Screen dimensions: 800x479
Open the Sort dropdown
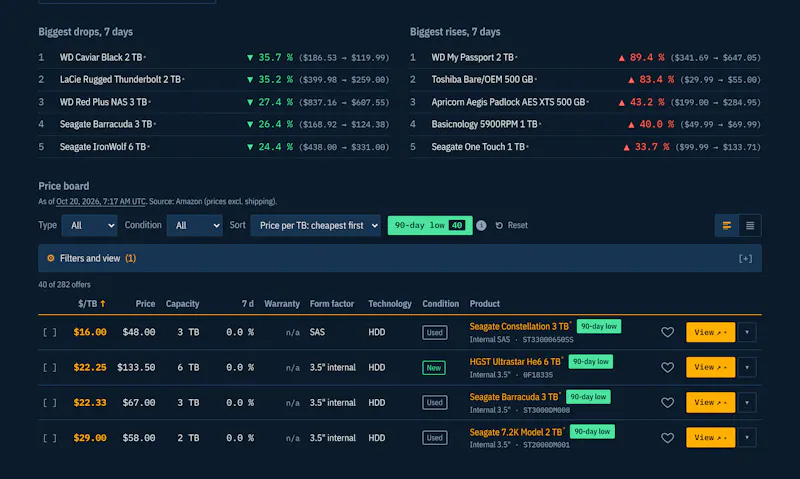(315, 225)
